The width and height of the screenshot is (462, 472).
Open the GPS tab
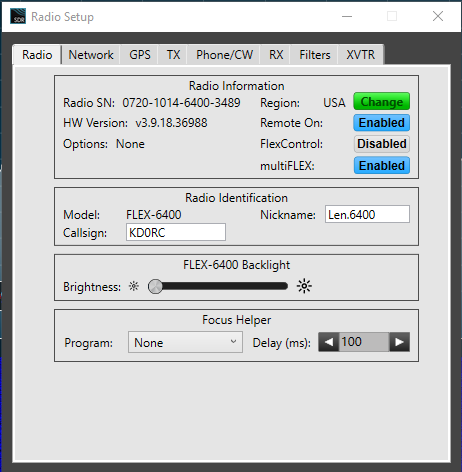[x=140, y=55]
